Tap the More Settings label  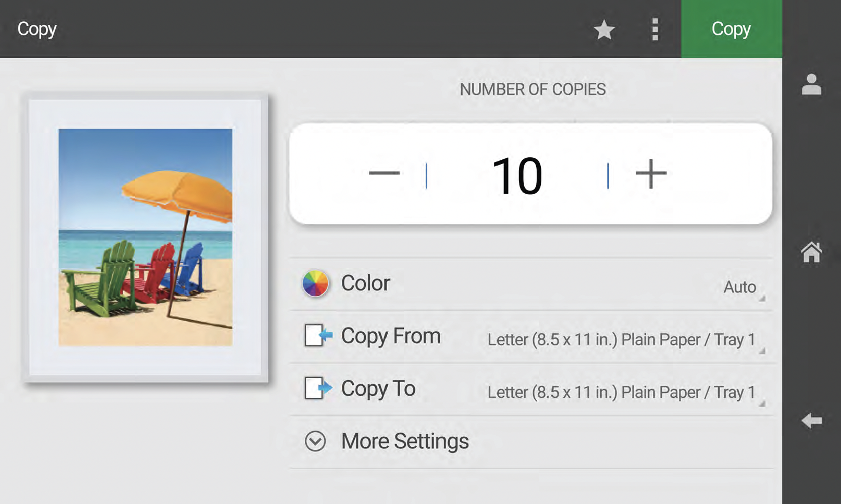[405, 441]
